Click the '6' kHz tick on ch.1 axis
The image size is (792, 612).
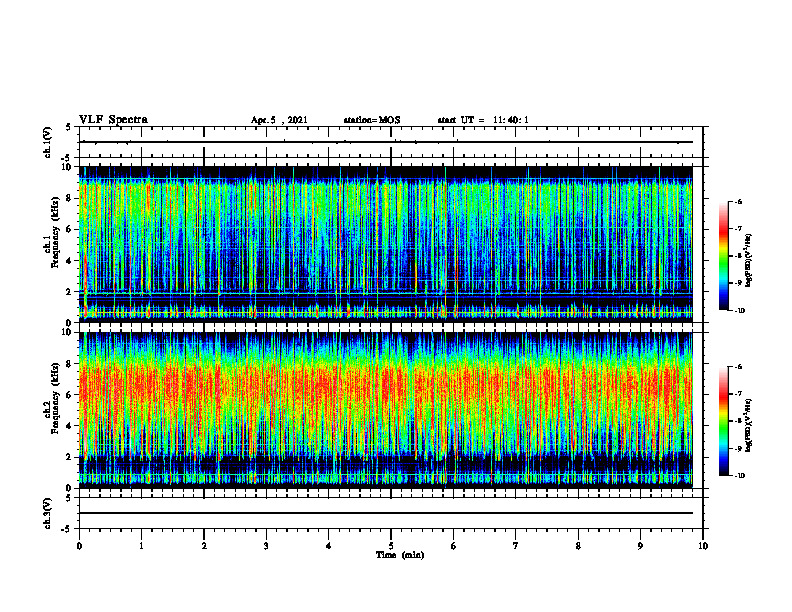point(69,229)
